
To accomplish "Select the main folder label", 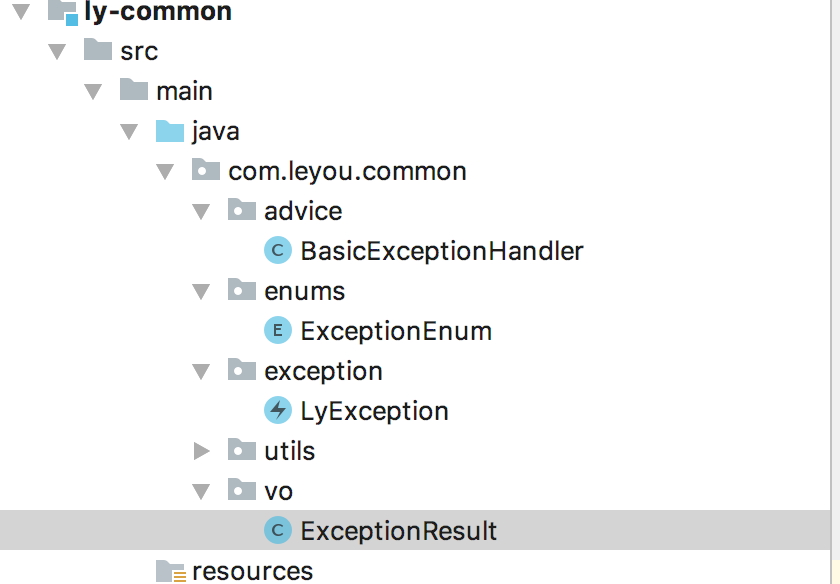I will coord(184,91).
